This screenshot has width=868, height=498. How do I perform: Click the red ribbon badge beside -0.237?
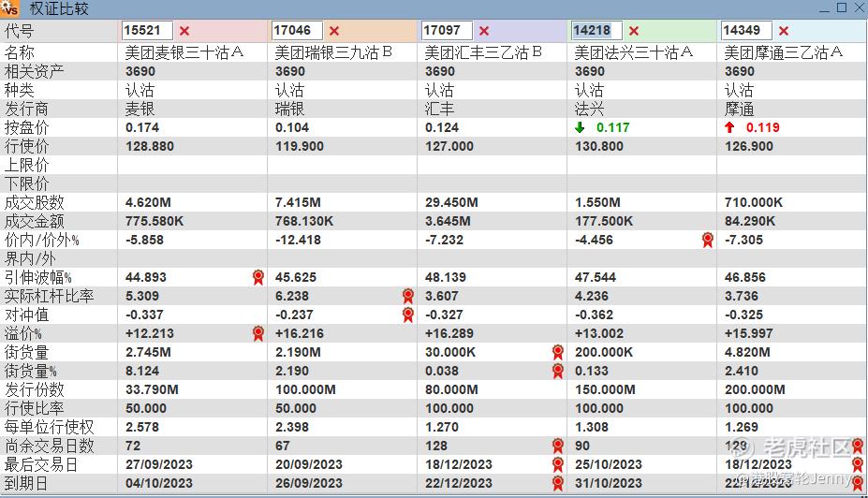[x=408, y=315]
